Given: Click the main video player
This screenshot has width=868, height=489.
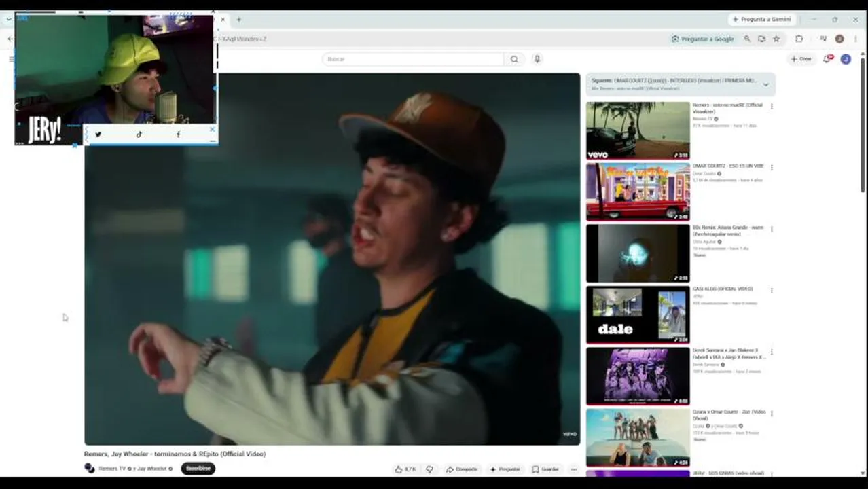Looking at the screenshot, I should [332, 259].
